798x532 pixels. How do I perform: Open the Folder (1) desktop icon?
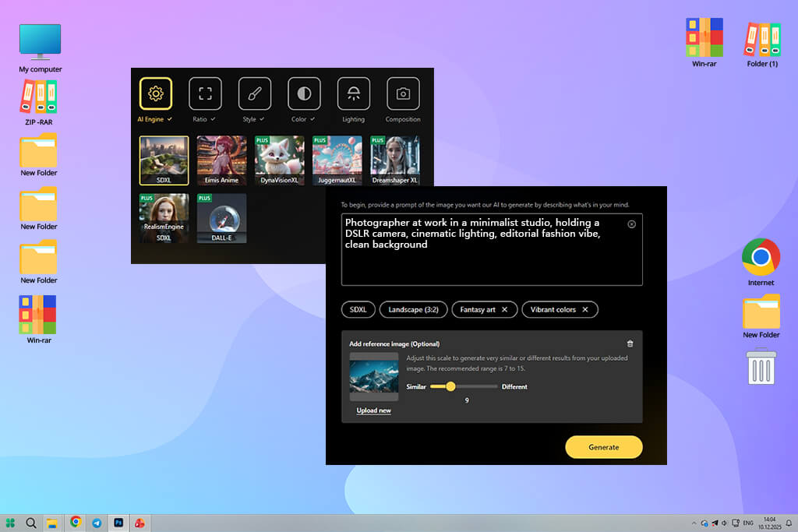tap(762, 44)
